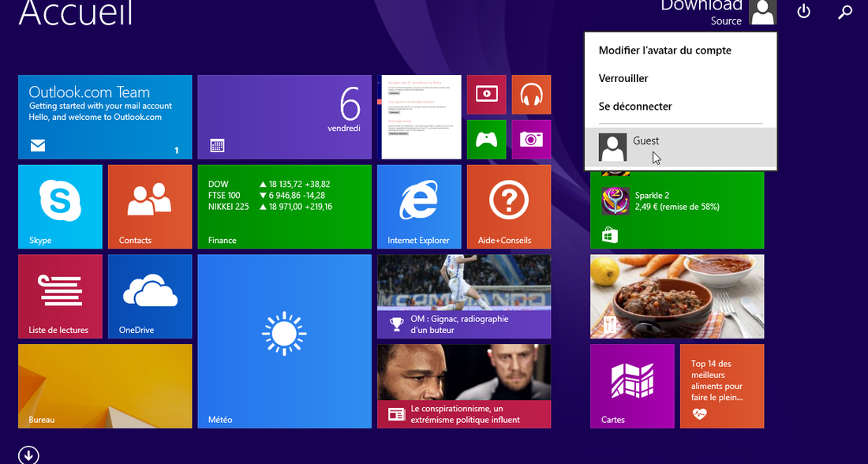The height and width of the screenshot is (464, 868).
Task: Open the Aide+Conseils help tile
Action: pyautogui.click(x=509, y=207)
